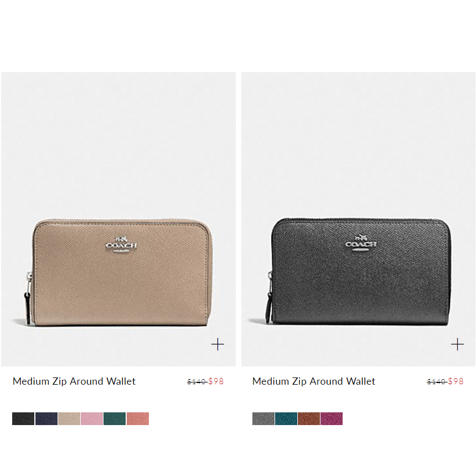Click $98 sale price of left wallet
Viewport: 476px width, 476px height.
(216, 381)
